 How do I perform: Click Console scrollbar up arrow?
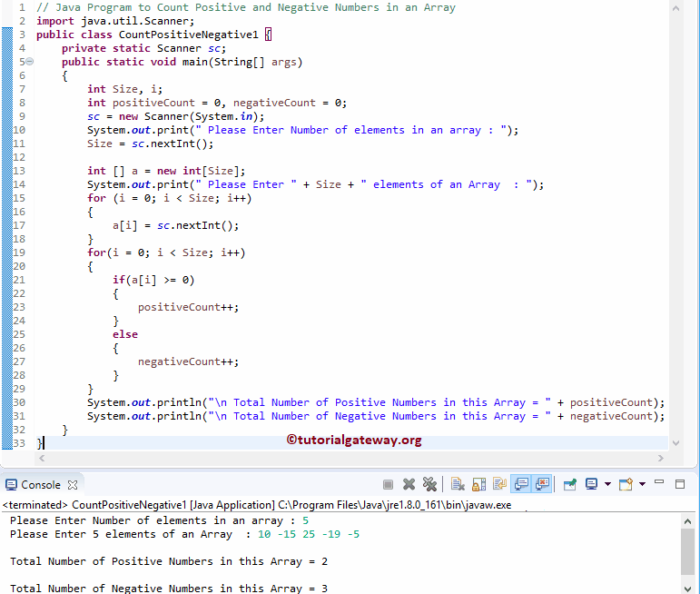point(687,521)
